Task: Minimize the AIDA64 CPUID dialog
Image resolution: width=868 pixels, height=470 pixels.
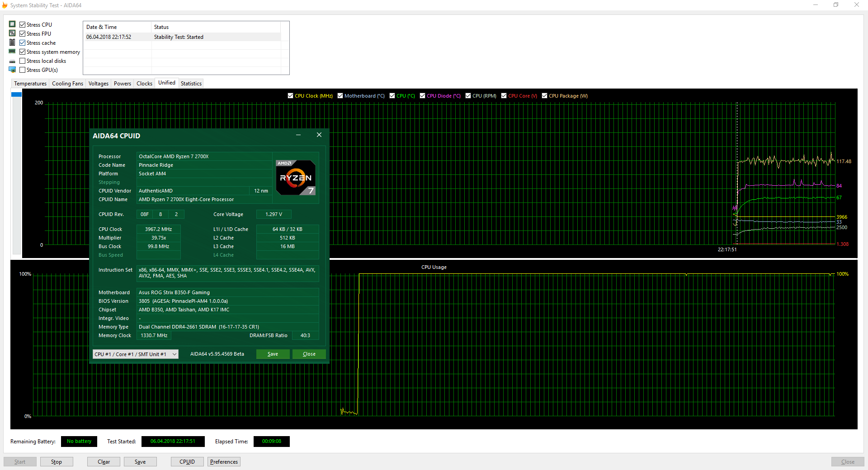Action: pyautogui.click(x=298, y=135)
